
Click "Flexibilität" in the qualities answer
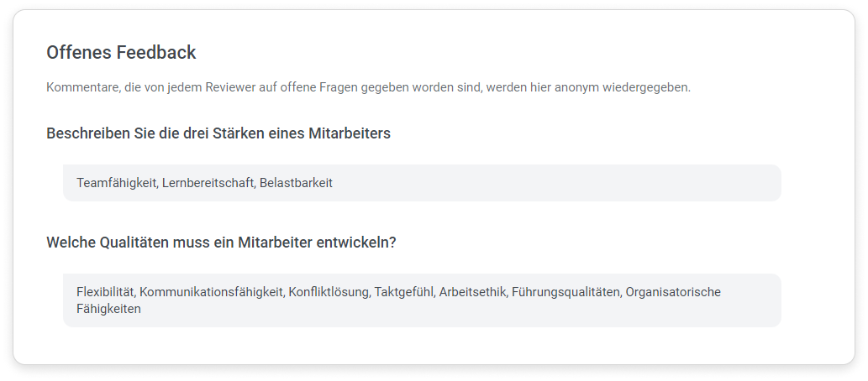pyautogui.click(x=106, y=292)
